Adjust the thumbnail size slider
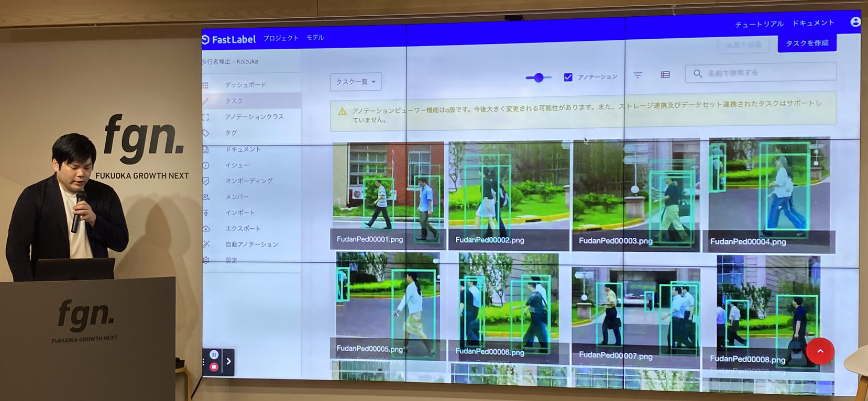 pos(539,77)
